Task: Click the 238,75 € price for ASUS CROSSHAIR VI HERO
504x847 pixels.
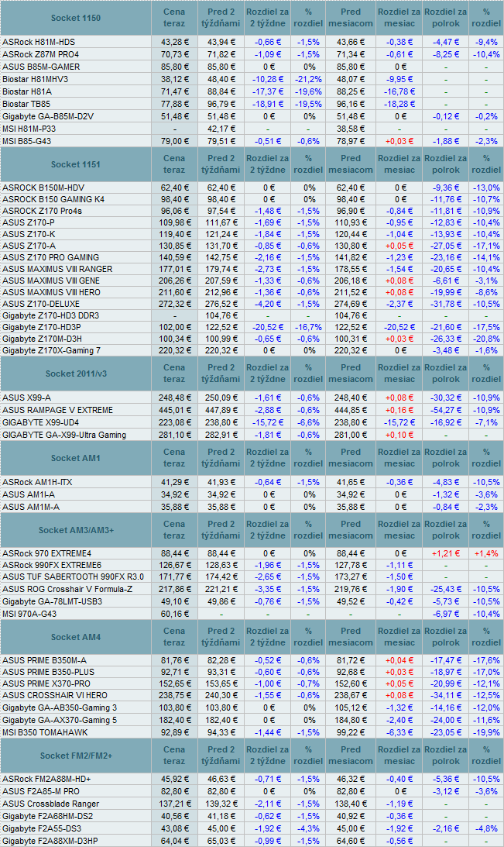Action: (x=173, y=696)
